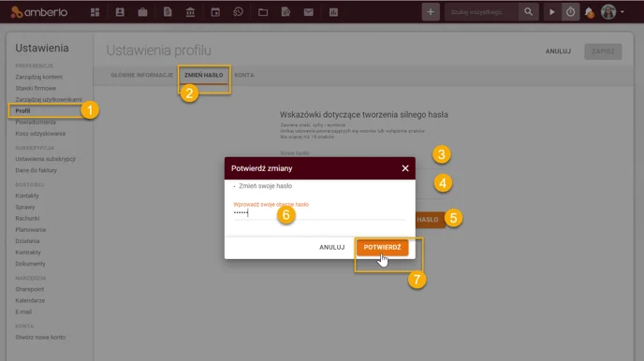Open the contacts icon in top bar
The height and width of the screenshot is (361, 644).
click(120, 12)
